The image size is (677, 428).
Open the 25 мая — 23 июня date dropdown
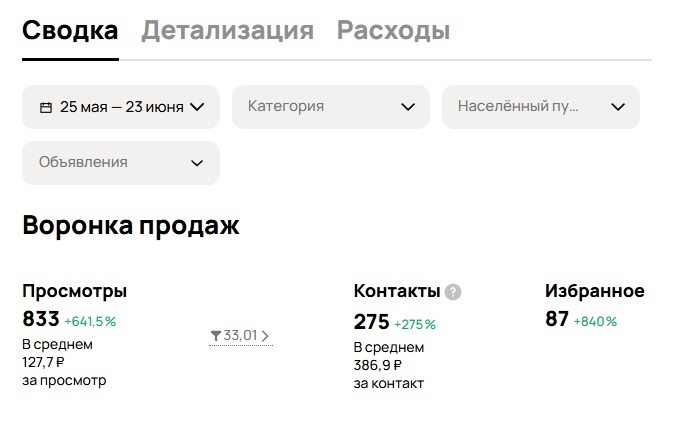pos(121,107)
